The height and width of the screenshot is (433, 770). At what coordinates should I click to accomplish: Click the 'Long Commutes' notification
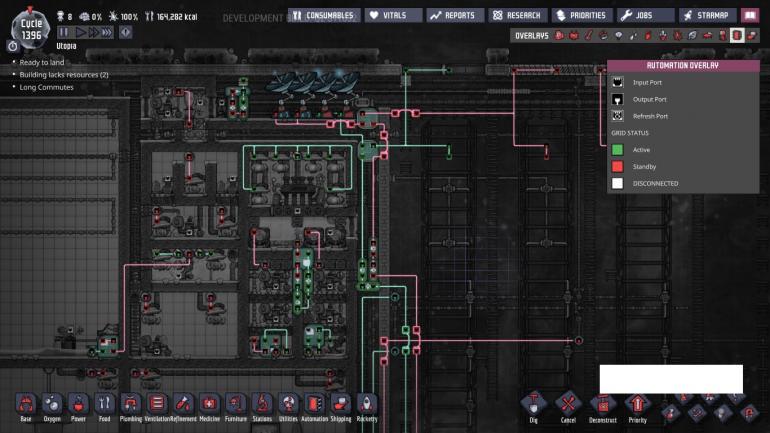point(46,87)
